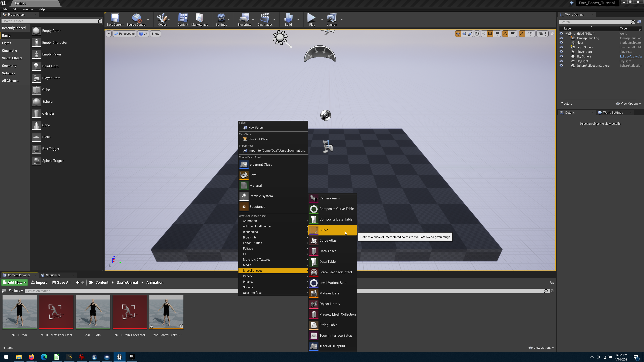Select the translate gizmo tool in viewport
The height and width of the screenshot is (362, 644).
click(458, 34)
